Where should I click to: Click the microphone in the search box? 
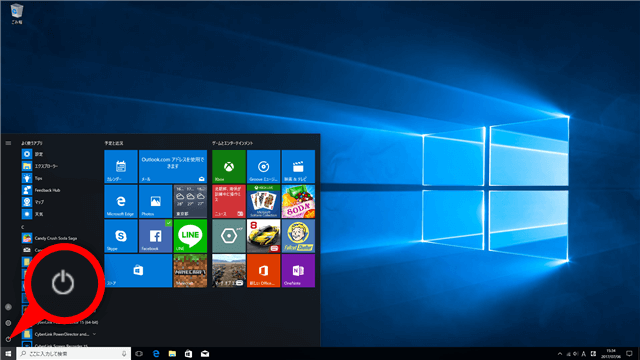pyautogui.click(x=124, y=353)
